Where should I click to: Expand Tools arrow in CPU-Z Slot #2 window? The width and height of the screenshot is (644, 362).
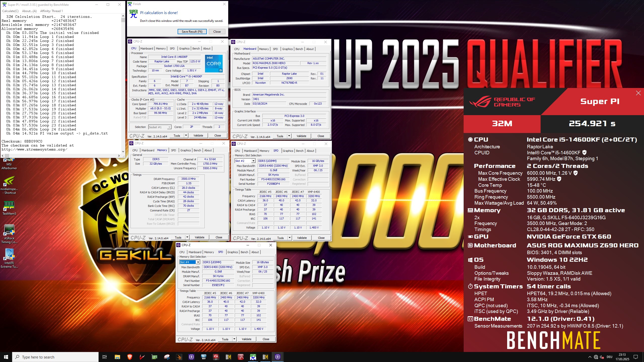pos(290,238)
